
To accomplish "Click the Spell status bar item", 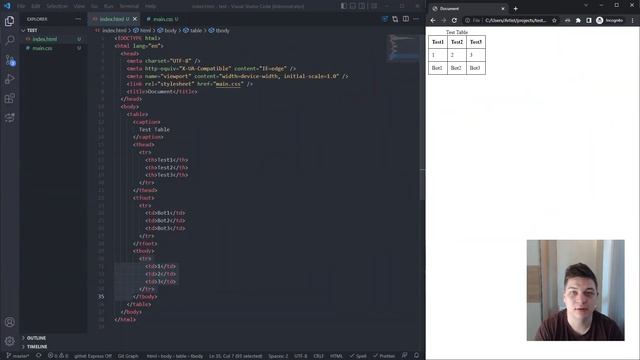I will click(x=358, y=356).
